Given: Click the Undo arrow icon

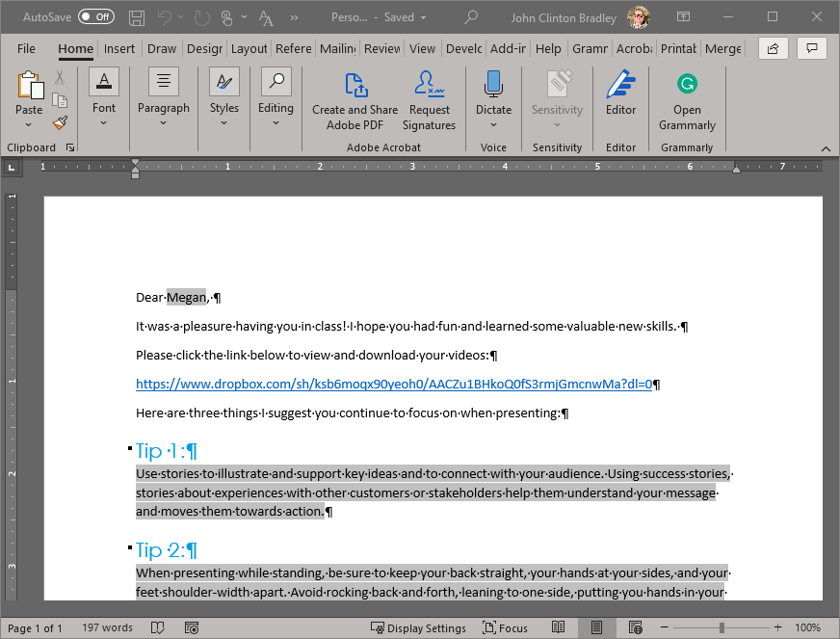Looking at the screenshot, I should (x=165, y=17).
